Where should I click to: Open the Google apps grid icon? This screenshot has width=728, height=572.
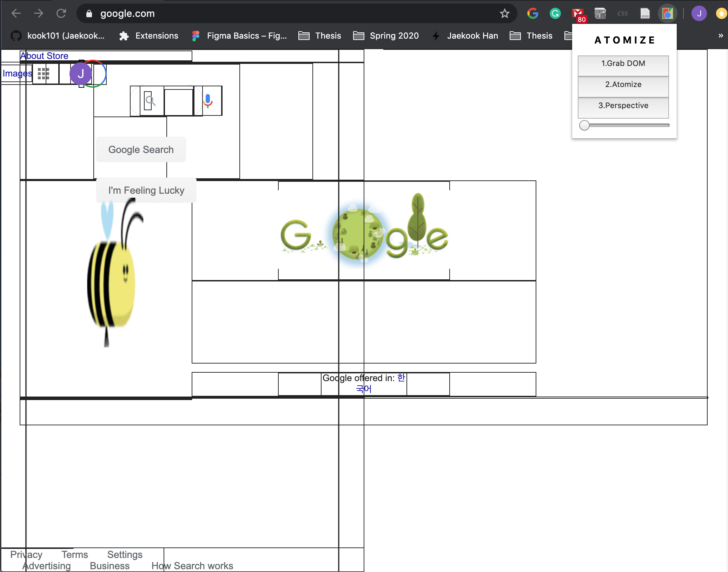click(x=43, y=74)
